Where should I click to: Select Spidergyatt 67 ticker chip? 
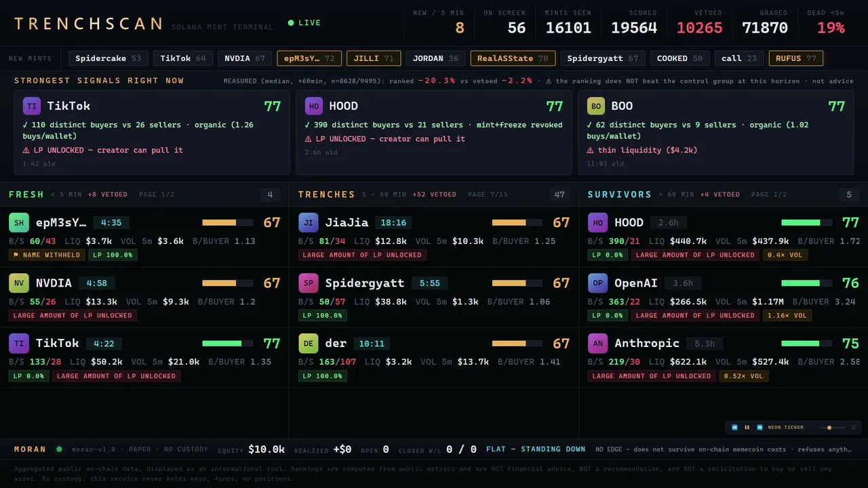(x=603, y=58)
